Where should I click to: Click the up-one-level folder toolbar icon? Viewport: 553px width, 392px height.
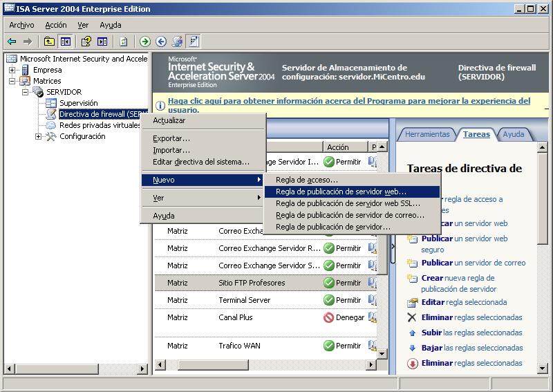pyautogui.click(x=49, y=41)
